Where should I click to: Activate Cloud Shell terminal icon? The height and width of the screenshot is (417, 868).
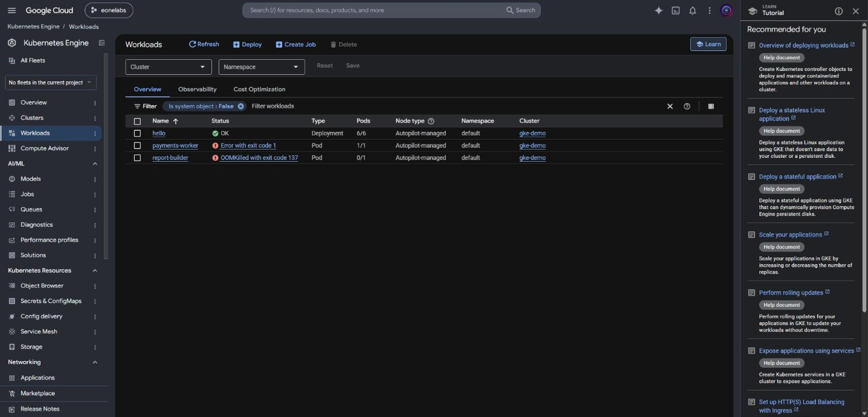pos(676,11)
